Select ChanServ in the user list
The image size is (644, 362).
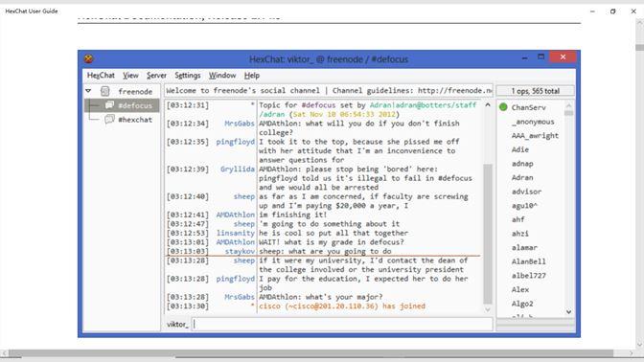click(529, 107)
